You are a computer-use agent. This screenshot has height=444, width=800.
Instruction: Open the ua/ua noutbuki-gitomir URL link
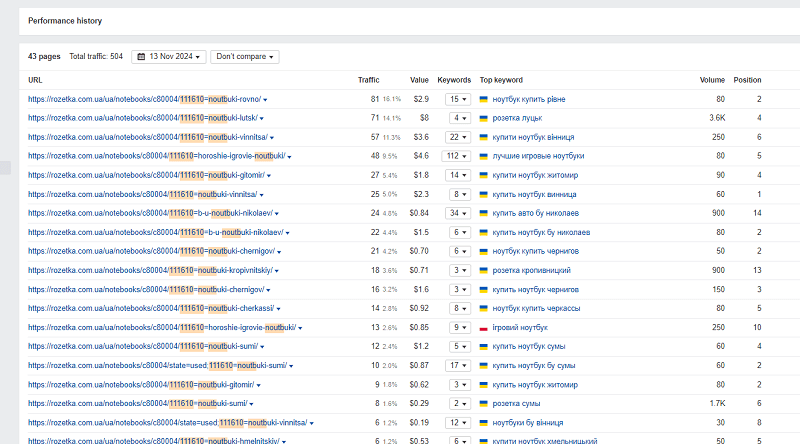coord(146,175)
